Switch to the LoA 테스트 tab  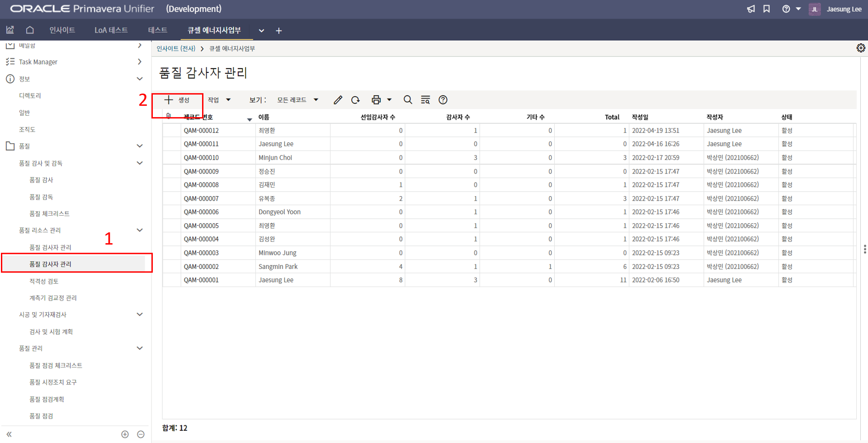point(111,30)
